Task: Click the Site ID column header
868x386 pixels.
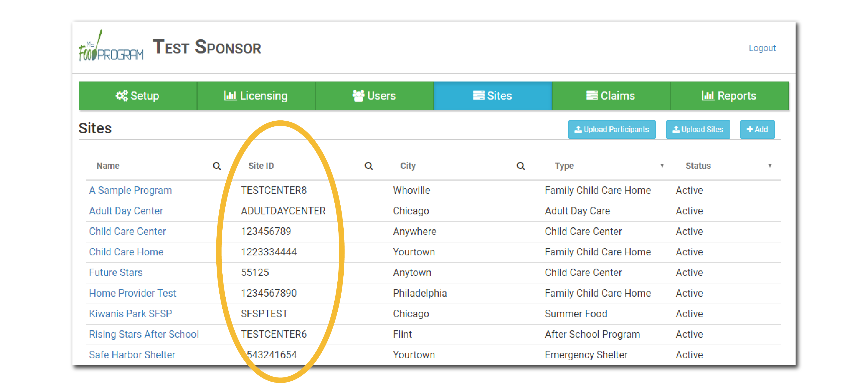Action: pyautogui.click(x=261, y=166)
